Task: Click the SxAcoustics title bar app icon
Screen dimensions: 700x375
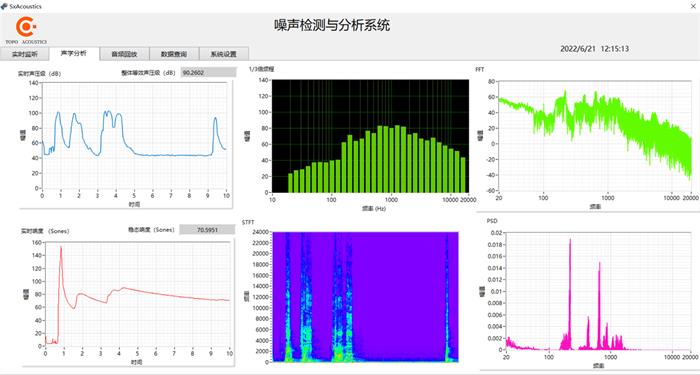Action: tap(5, 6)
